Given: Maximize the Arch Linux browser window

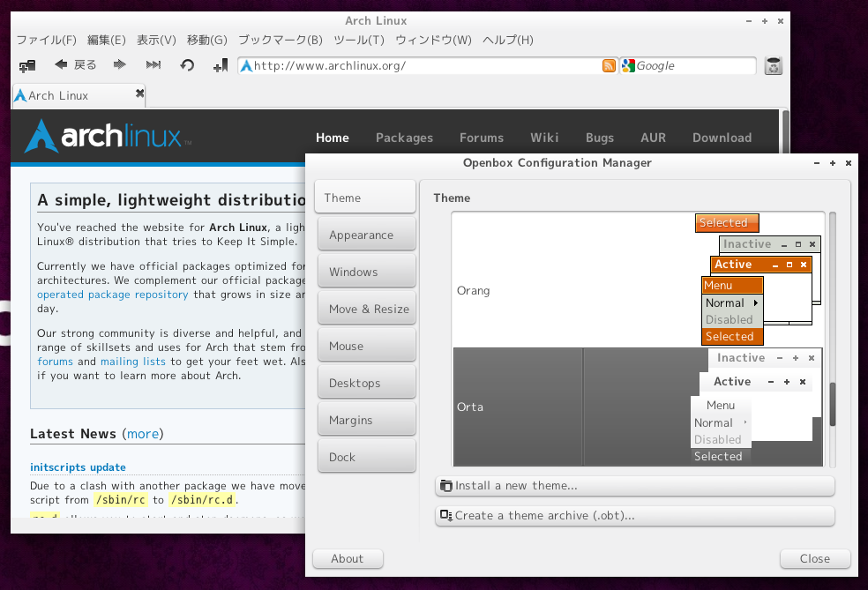Looking at the screenshot, I should coord(765,21).
